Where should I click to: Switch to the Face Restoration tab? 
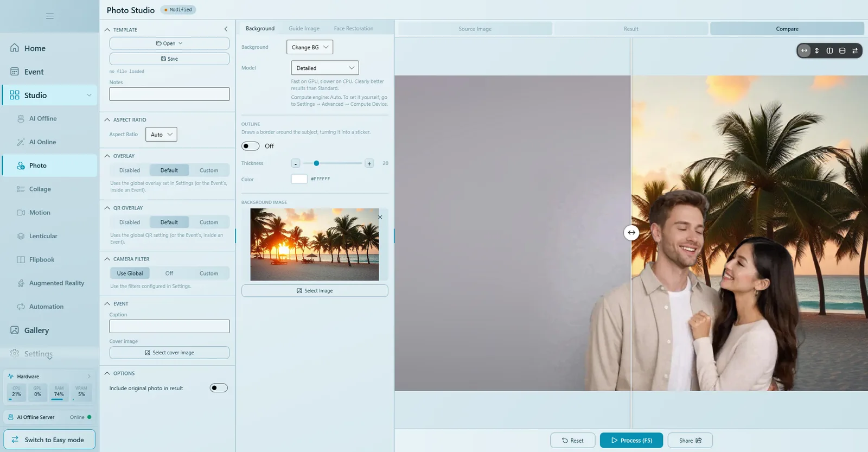coord(354,29)
